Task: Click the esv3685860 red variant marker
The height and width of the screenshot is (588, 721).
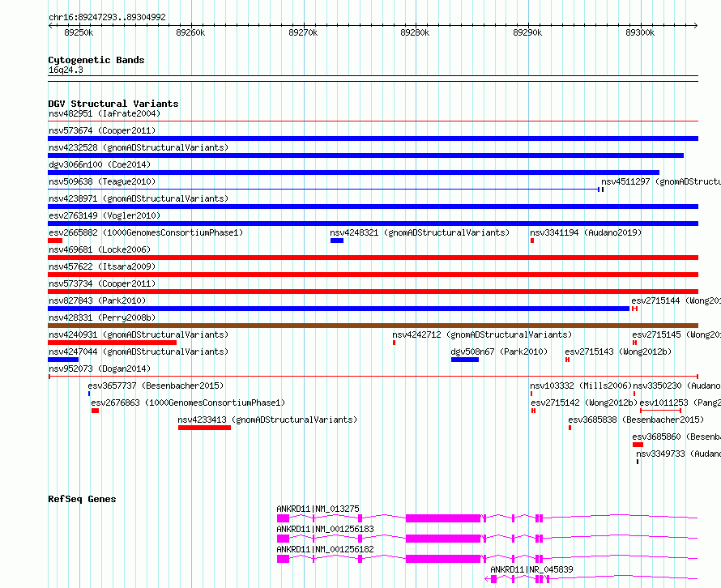Action: (x=638, y=445)
